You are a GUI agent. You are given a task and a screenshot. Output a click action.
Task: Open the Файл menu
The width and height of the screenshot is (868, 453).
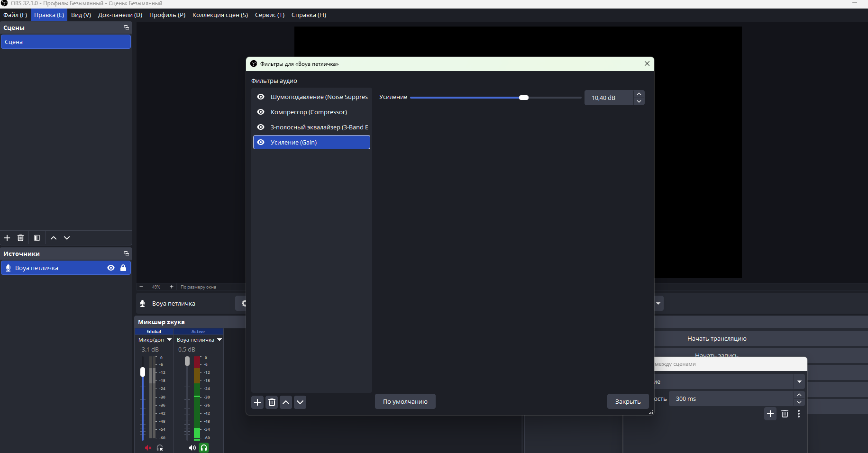click(15, 15)
